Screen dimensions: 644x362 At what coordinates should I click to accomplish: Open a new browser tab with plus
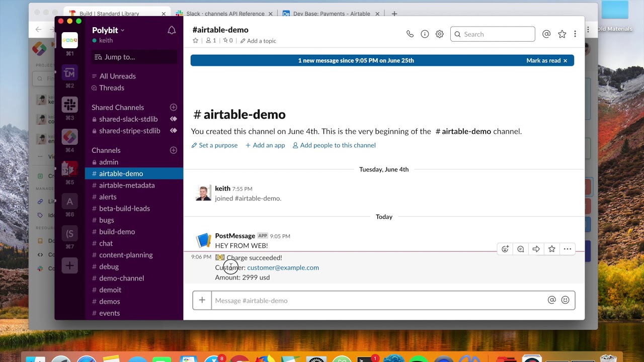394,14
